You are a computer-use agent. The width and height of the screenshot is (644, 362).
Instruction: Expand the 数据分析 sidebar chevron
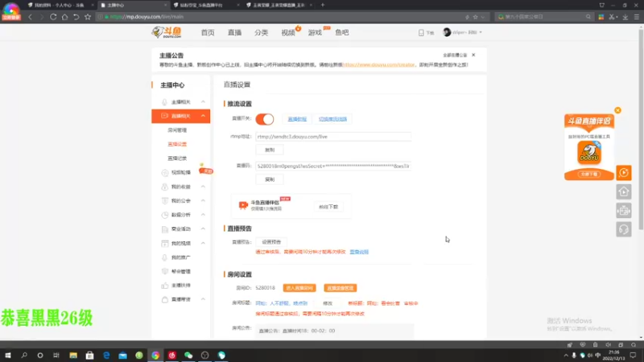204,215
